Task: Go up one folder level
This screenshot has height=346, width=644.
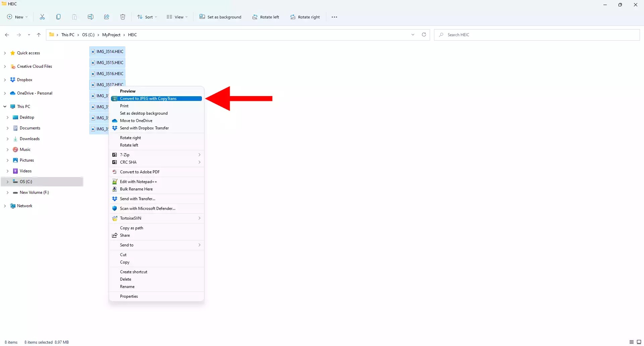Action: tap(39, 35)
